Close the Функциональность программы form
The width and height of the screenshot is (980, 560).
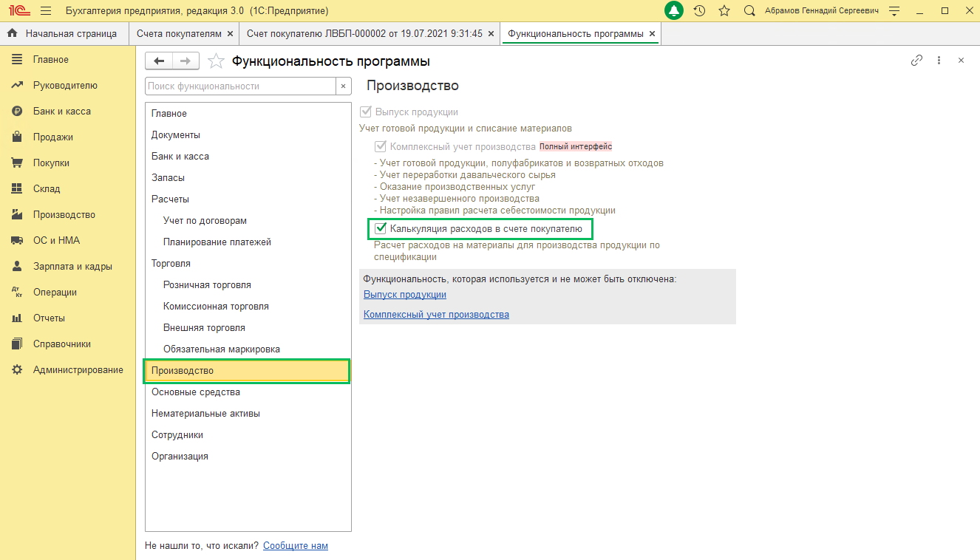click(961, 61)
